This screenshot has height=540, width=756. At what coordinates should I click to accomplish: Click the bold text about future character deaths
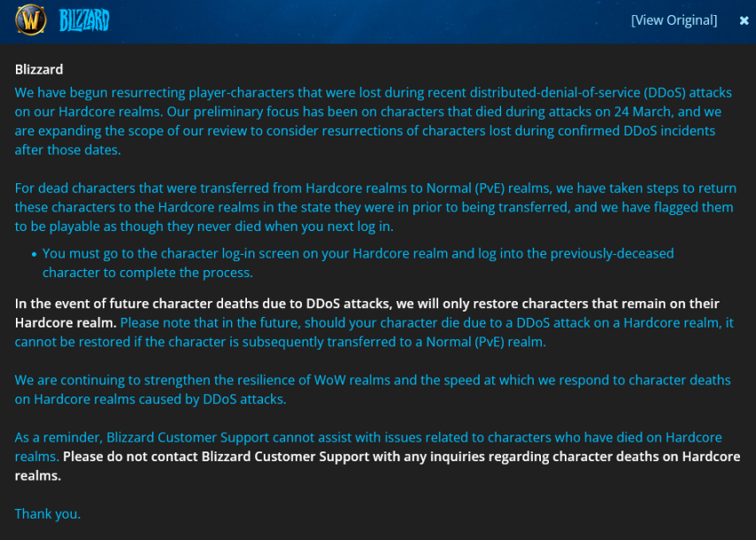tap(366, 312)
